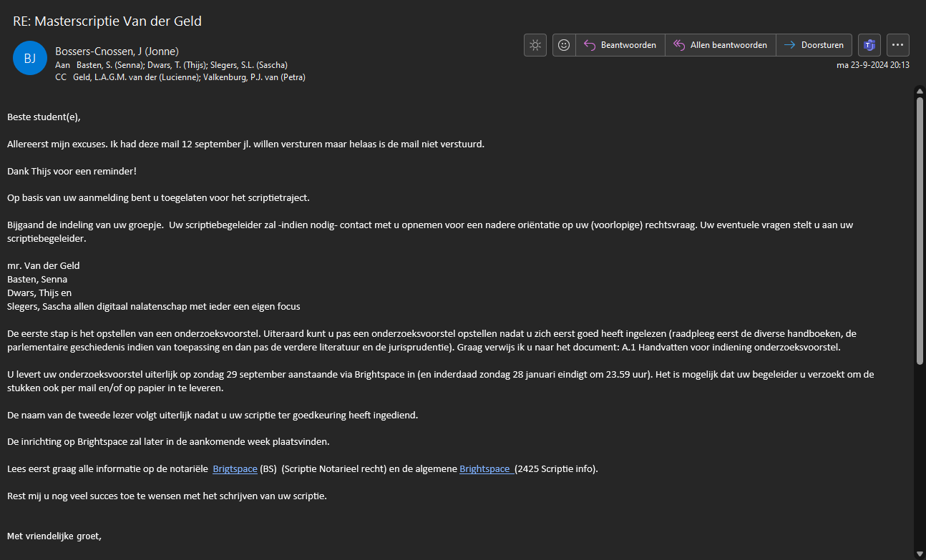Forward the email with Doorsturen
Viewport: 926px width, 560px height.
[x=814, y=45]
